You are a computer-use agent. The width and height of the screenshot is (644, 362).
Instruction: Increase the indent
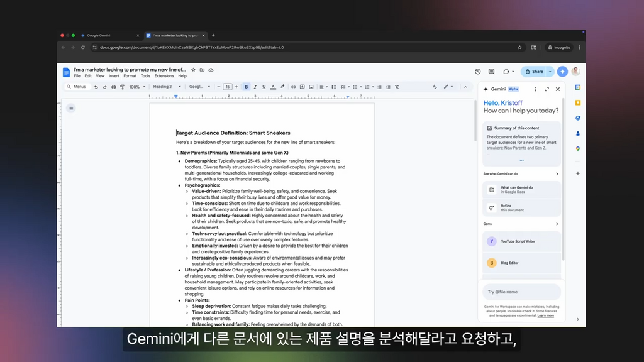[x=388, y=87]
